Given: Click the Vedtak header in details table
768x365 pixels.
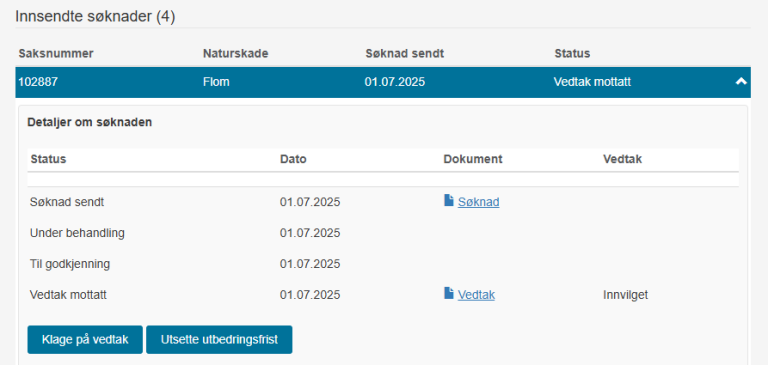Looking at the screenshot, I should (x=623, y=159).
